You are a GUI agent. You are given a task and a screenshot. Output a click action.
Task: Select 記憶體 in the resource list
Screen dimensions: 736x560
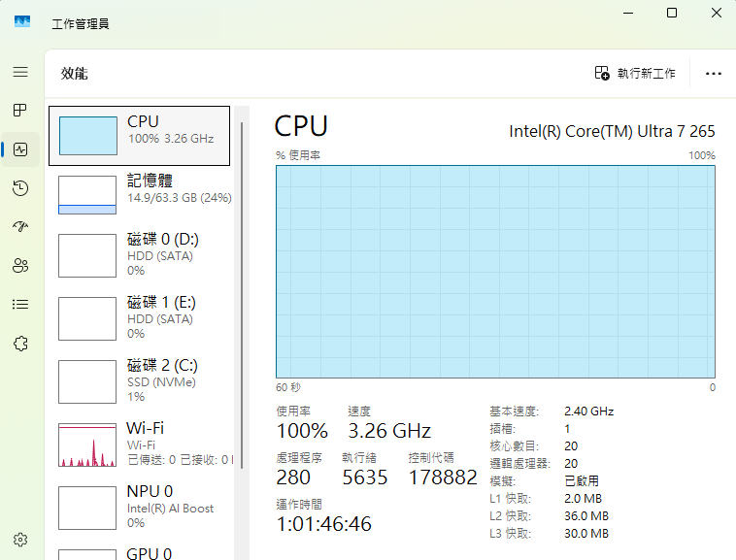(x=142, y=194)
